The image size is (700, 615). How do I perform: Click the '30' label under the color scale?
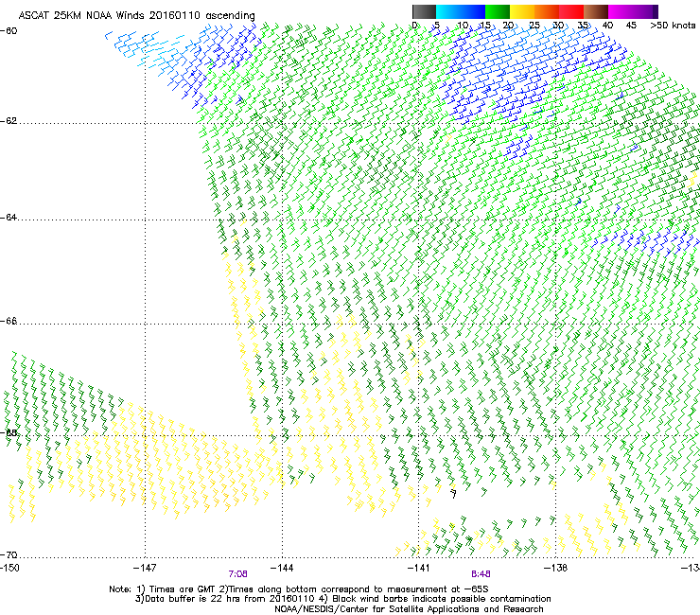point(558,25)
